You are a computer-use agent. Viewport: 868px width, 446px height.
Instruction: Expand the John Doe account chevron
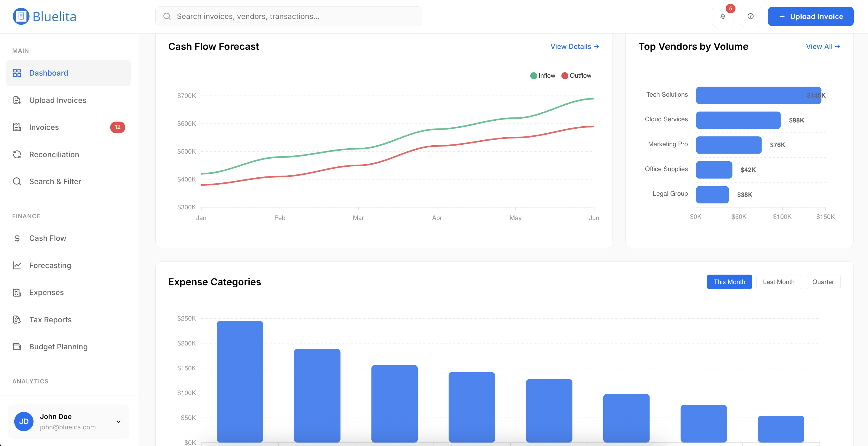[119, 421]
